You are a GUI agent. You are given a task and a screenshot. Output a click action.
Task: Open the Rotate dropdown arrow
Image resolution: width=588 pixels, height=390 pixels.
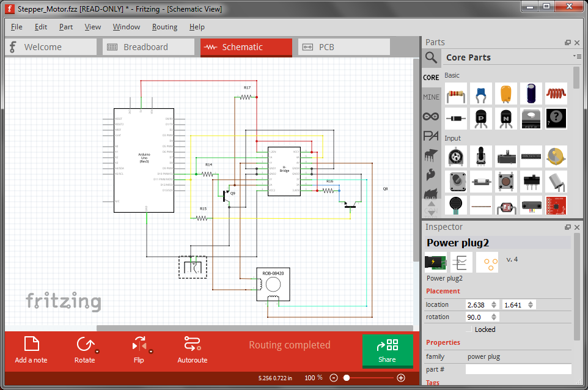point(97,351)
